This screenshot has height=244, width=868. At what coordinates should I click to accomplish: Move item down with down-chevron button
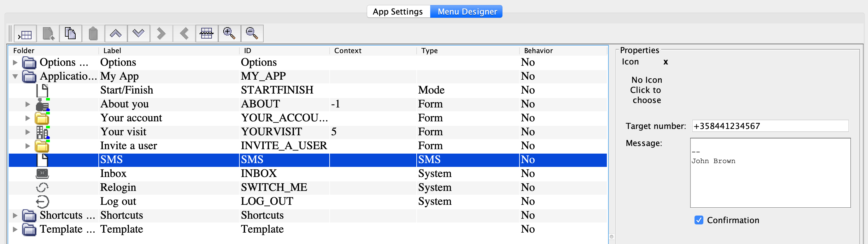tap(138, 34)
